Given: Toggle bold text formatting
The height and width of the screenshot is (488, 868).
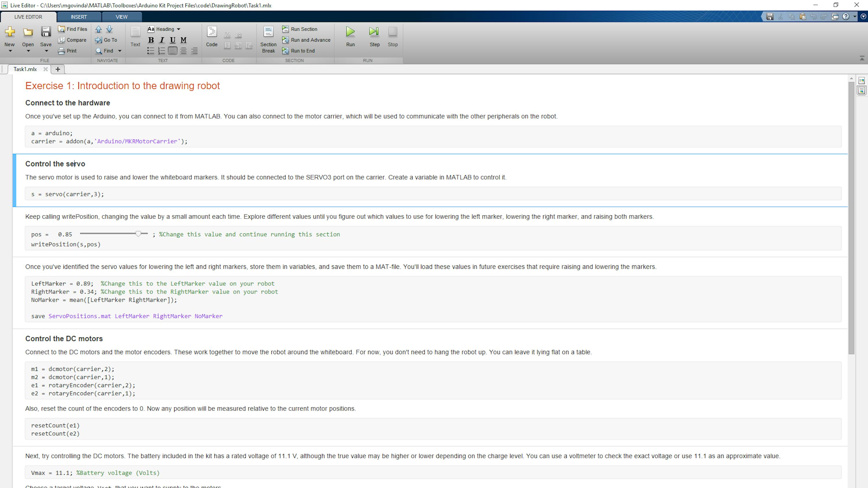Looking at the screenshot, I should click(151, 40).
